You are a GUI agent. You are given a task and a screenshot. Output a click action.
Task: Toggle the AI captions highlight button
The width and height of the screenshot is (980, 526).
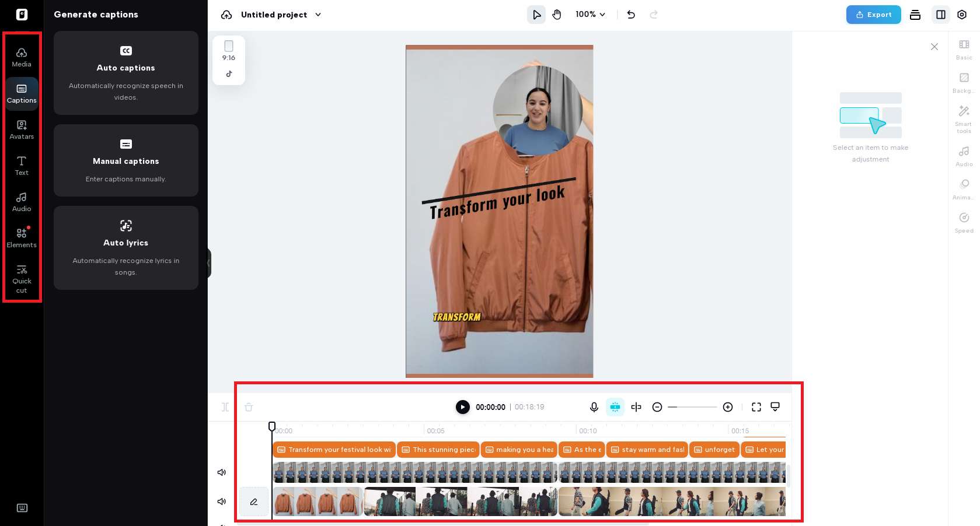(615, 407)
